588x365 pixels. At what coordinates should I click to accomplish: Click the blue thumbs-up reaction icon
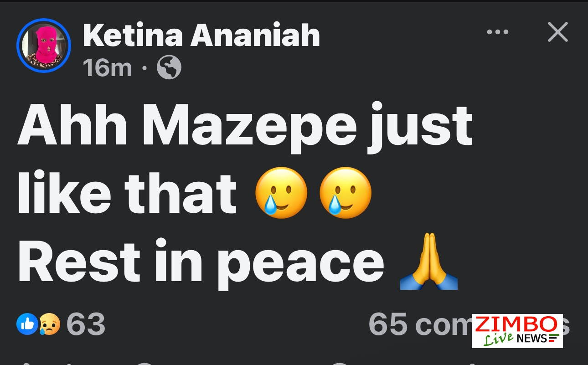click(27, 324)
